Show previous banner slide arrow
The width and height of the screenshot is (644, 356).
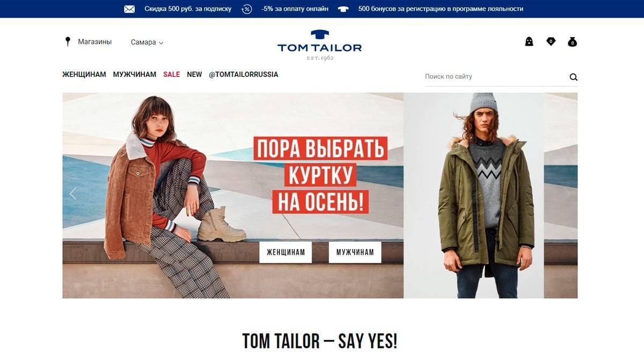(x=73, y=194)
